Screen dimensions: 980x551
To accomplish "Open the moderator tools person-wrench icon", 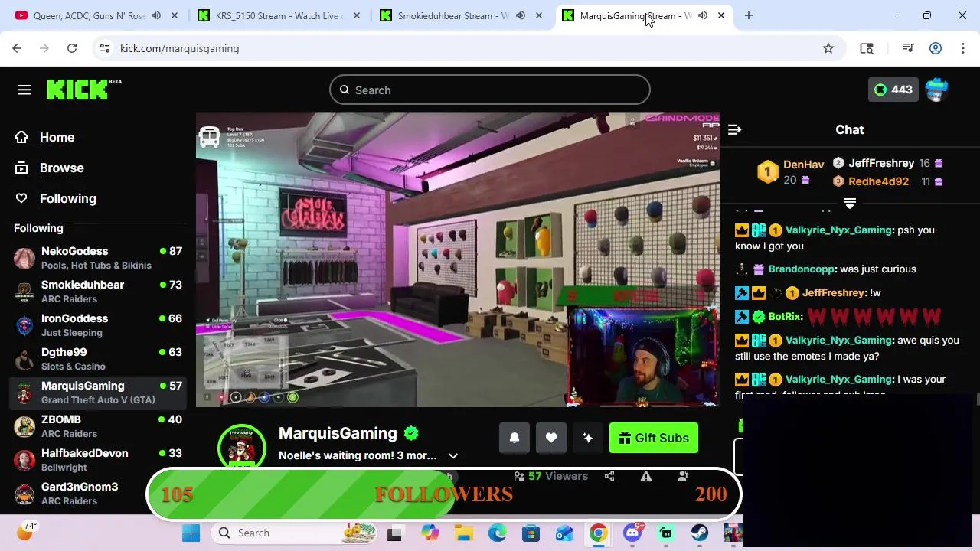I will (x=683, y=476).
